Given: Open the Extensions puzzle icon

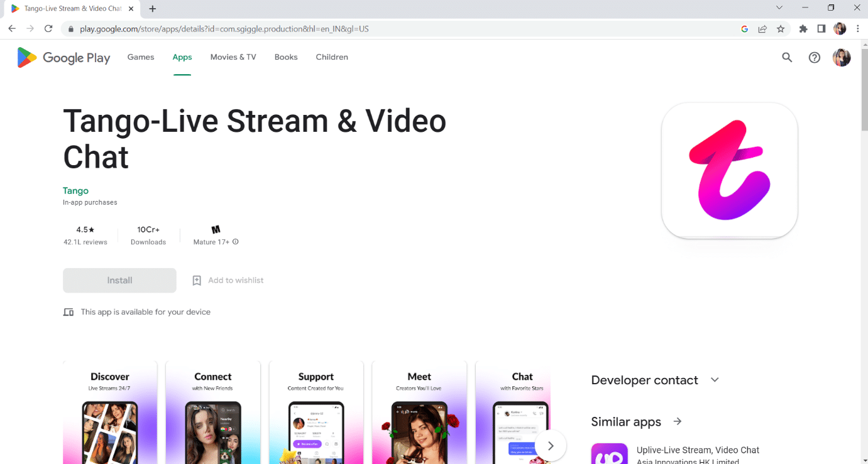Looking at the screenshot, I should pyautogui.click(x=803, y=29).
